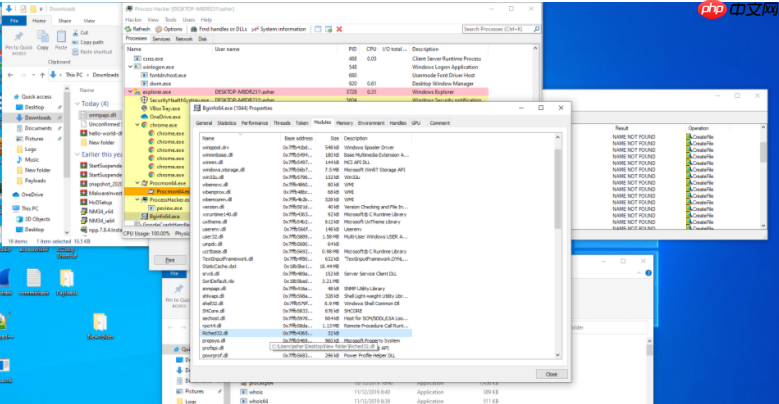Switch to the Services tab
Image resolution: width=779 pixels, height=404 pixels.
(x=160, y=39)
